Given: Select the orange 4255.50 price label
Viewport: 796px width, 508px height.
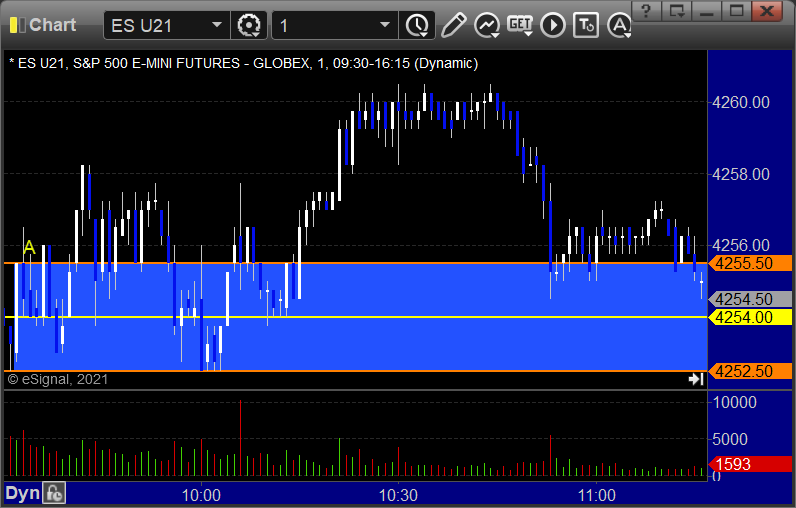Looking at the screenshot, I should 750,263.
